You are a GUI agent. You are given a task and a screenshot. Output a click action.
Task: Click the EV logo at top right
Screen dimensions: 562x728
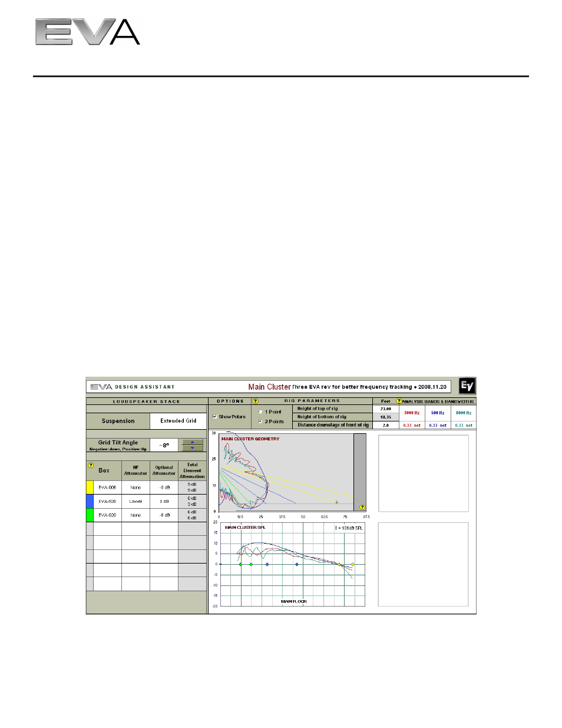(x=467, y=386)
